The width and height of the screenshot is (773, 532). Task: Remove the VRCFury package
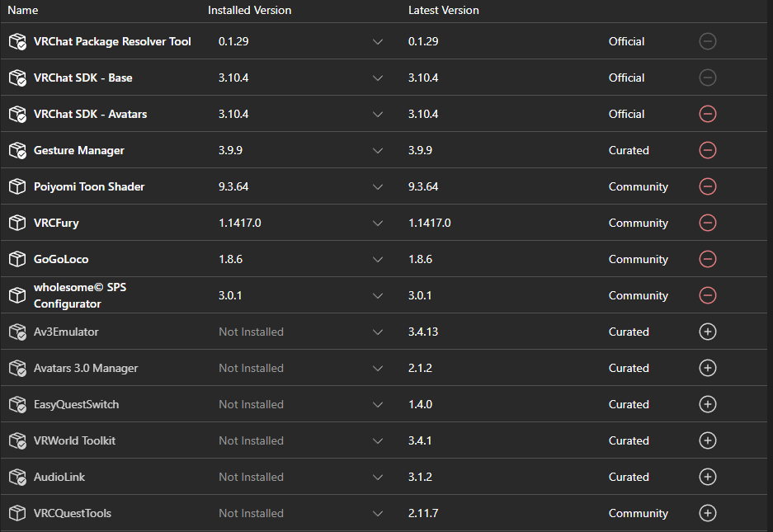pyautogui.click(x=708, y=223)
